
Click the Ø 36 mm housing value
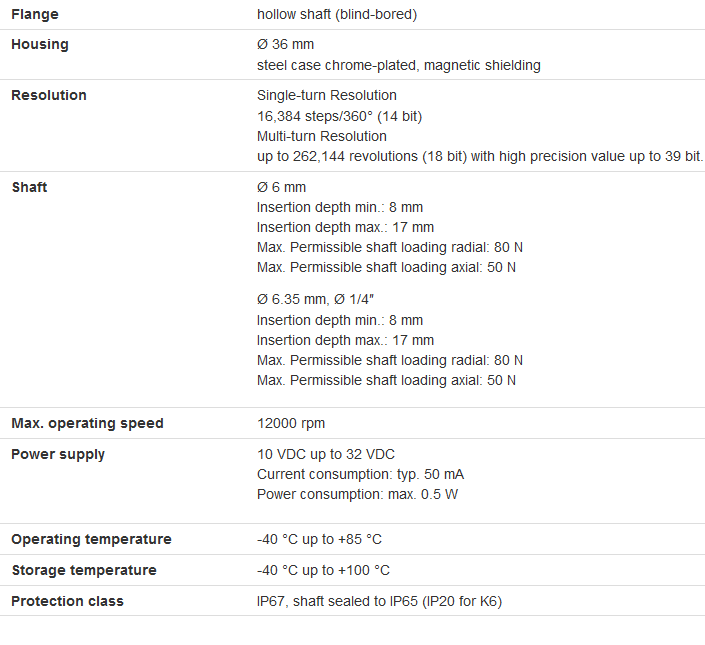285,45
